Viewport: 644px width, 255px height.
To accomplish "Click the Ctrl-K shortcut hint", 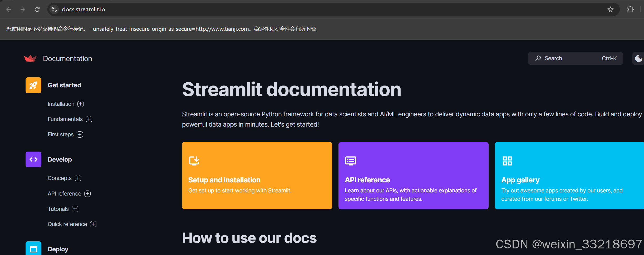I will pos(609,58).
